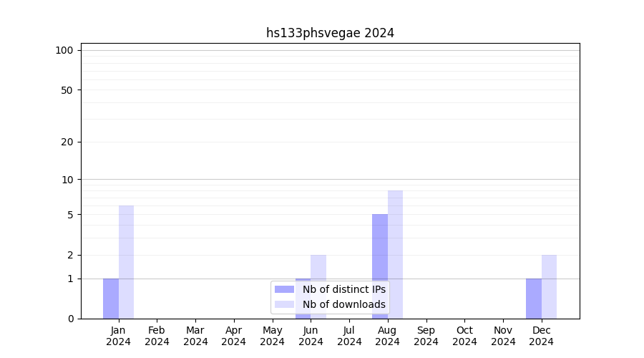Click the 20 tick on the y-axis

pyautogui.click(x=67, y=142)
